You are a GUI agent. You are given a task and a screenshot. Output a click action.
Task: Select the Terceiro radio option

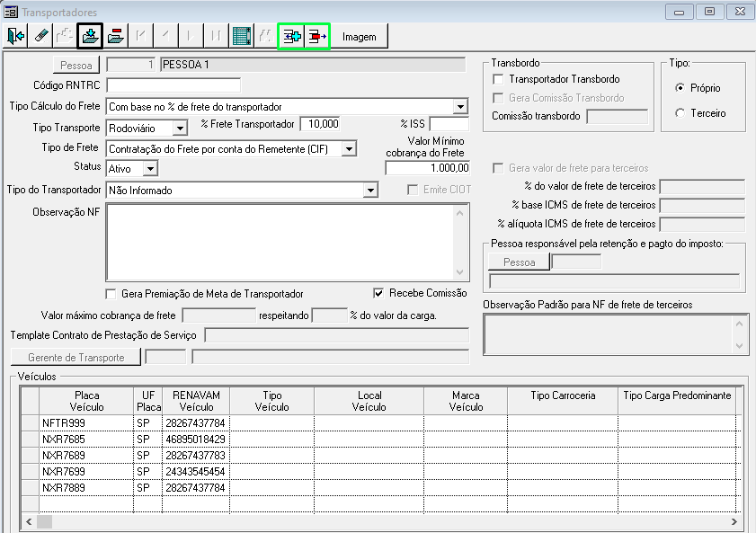coord(680,113)
